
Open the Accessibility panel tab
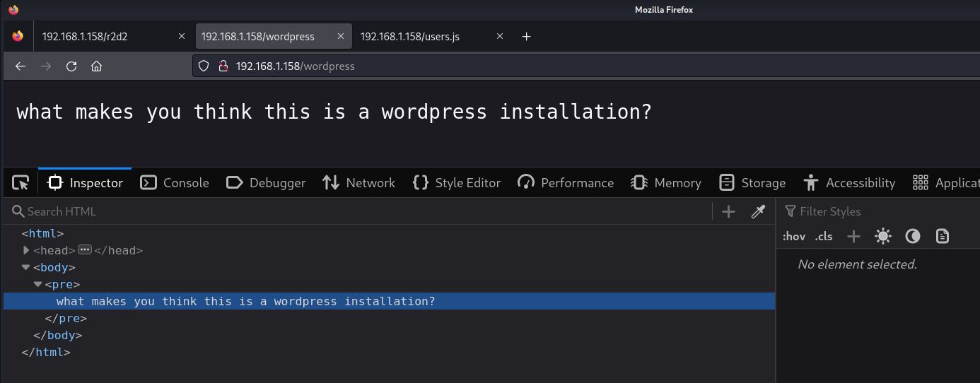click(849, 183)
